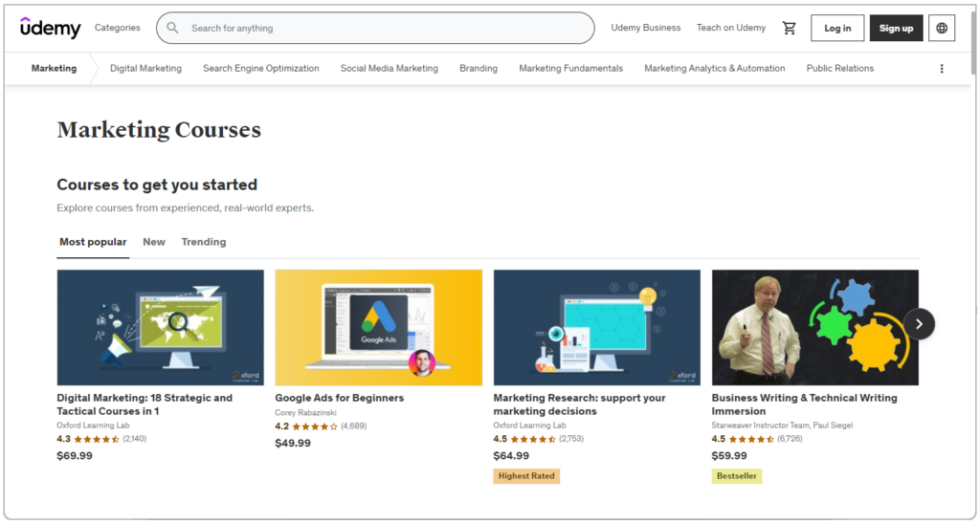Open Search Engine Optimization subcategory
This screenshot has width=980, height=524.
[260, 69]
